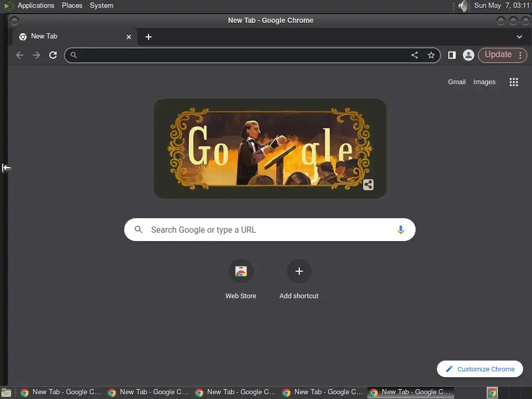Click the share icon in the address bar

coord(415,55)
